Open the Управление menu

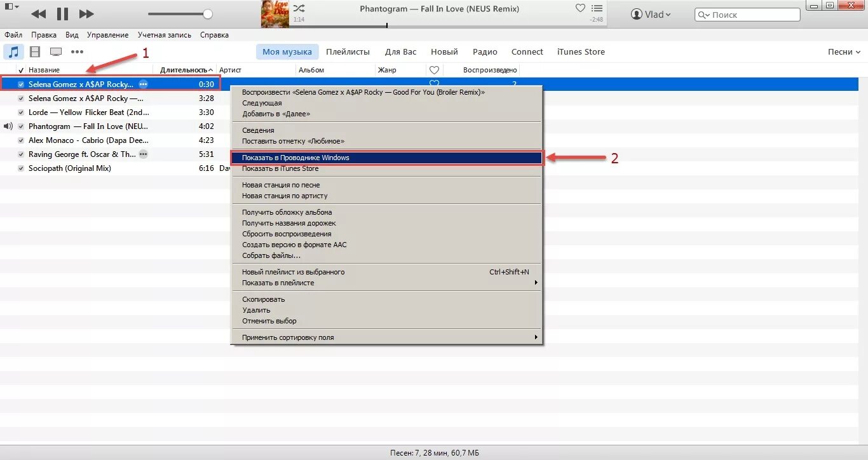107,35
